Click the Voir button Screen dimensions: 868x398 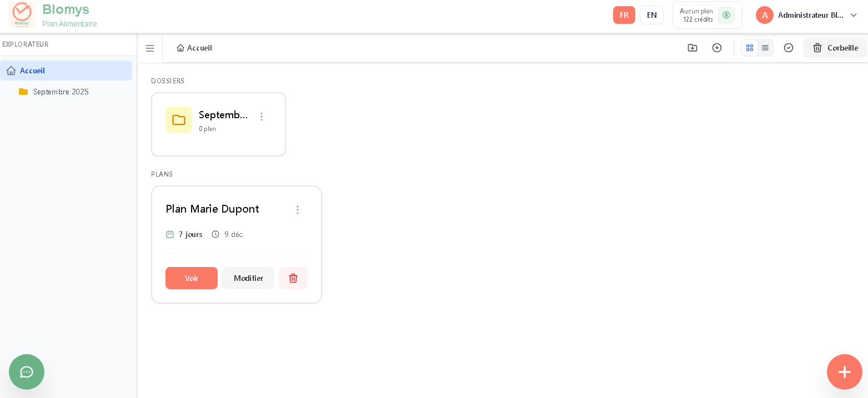click(192, 278)
